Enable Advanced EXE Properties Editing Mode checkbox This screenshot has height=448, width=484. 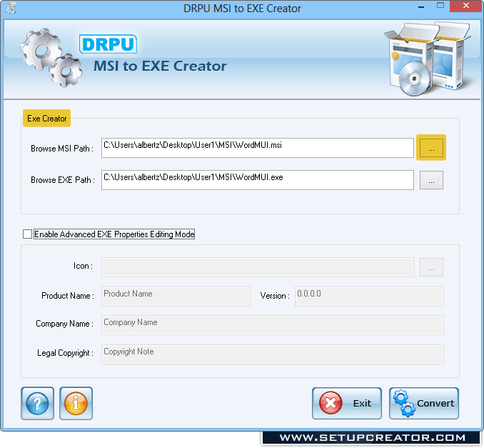tap(27, 234)
